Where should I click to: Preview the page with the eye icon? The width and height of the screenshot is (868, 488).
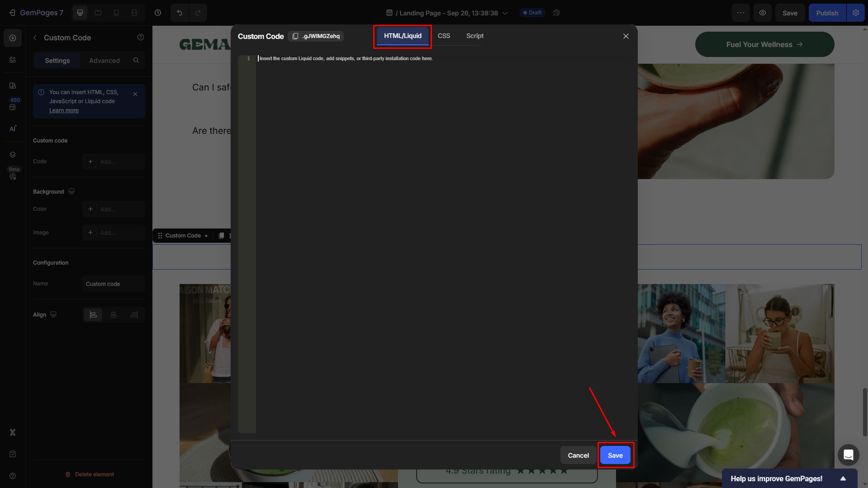coord(763,13)
